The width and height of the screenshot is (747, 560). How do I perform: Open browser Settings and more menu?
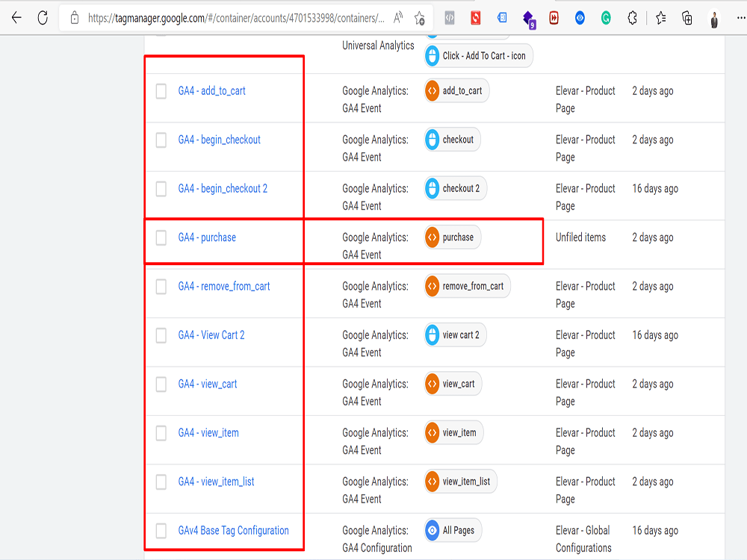pos(741,18)
